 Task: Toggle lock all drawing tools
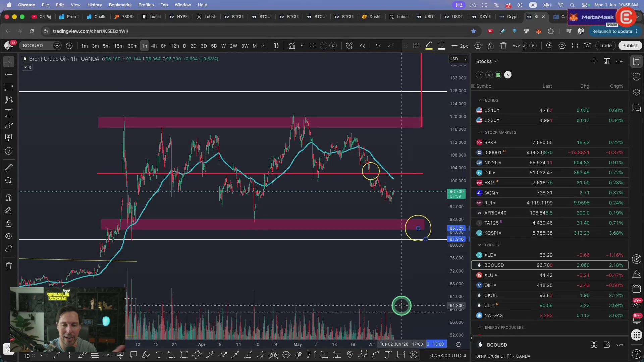point(9,224)
